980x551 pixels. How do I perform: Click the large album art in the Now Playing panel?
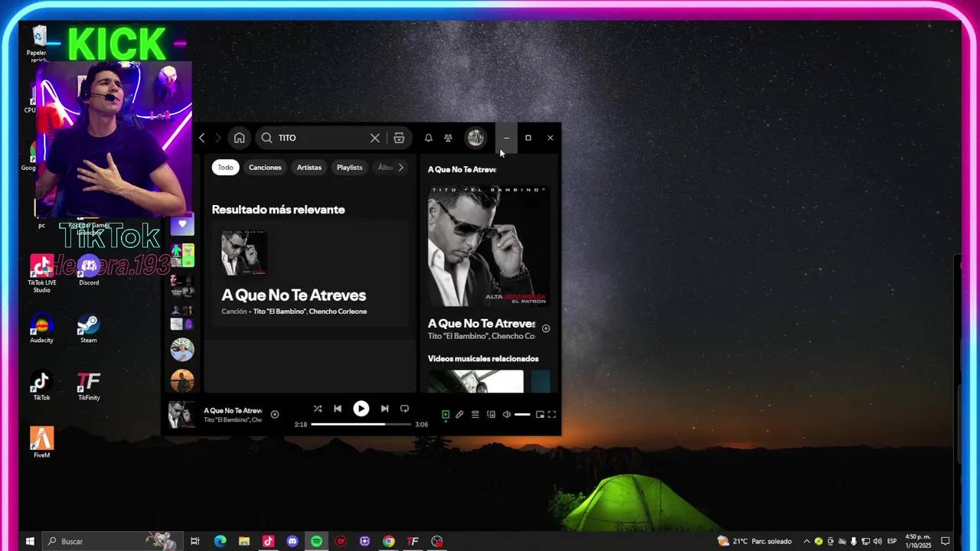tap(488, 246)
